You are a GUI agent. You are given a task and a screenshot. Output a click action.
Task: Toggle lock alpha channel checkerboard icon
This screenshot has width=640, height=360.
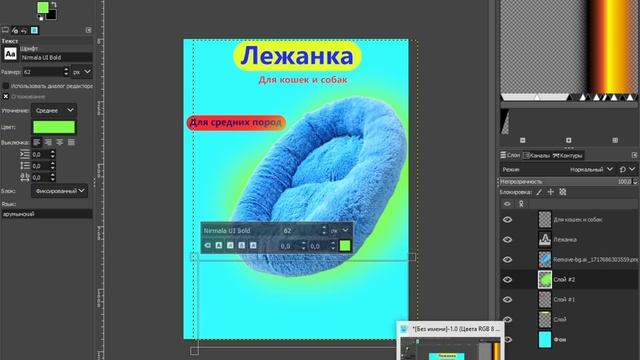click(563, 192)
